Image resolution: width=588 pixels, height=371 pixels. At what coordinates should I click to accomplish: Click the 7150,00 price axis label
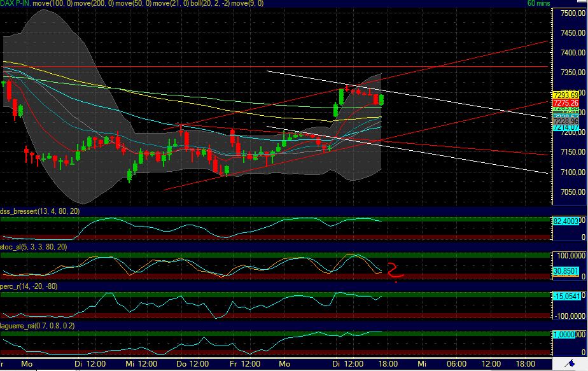(x=573, y=152)
